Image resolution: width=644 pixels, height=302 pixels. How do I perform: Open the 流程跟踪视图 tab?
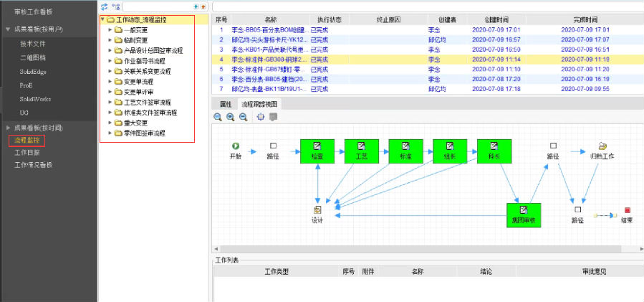[261, 104]
